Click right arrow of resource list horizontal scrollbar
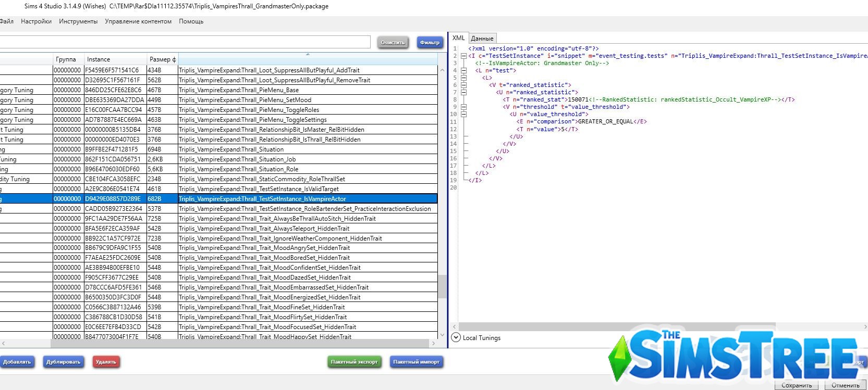The width and height of the screenshot is (868, 390). [433, 344]
